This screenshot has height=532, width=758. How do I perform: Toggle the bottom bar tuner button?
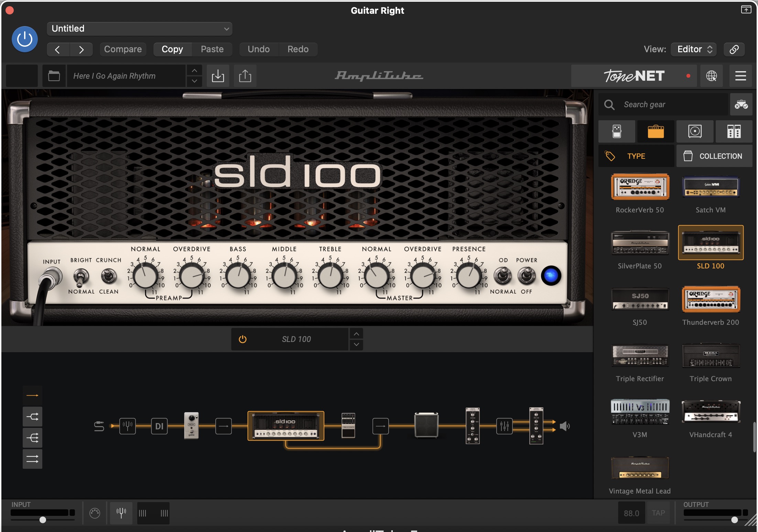pyautogui.click(x=121, y=513)
